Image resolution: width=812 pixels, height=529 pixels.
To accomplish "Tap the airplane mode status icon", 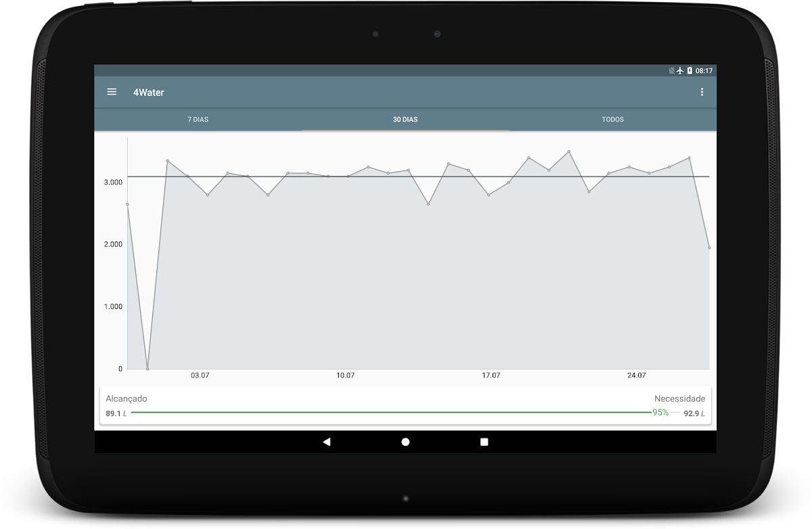I will [680, 70].
